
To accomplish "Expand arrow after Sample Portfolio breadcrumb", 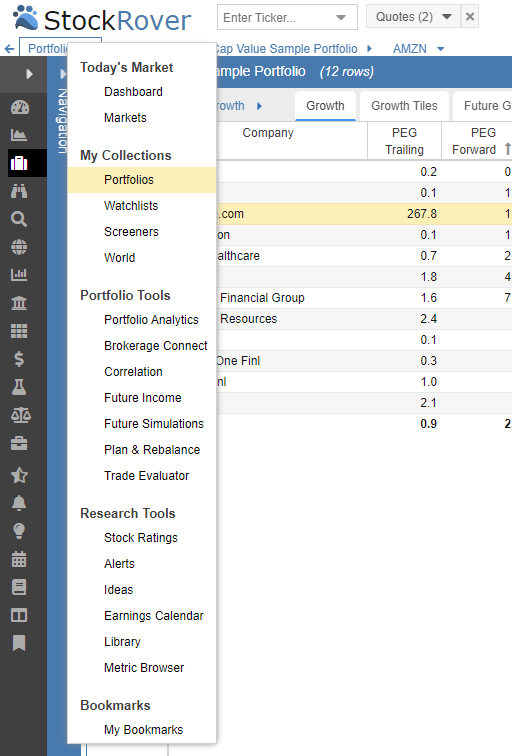I will coord(369,49).
